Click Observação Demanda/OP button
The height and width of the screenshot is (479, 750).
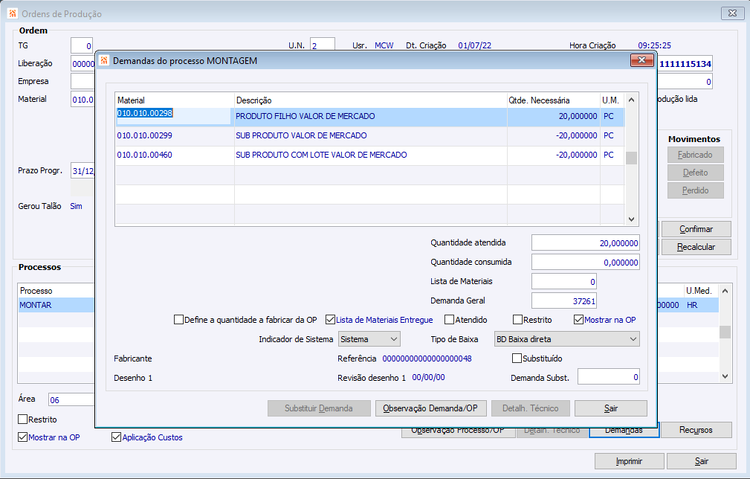click(430, 409)
